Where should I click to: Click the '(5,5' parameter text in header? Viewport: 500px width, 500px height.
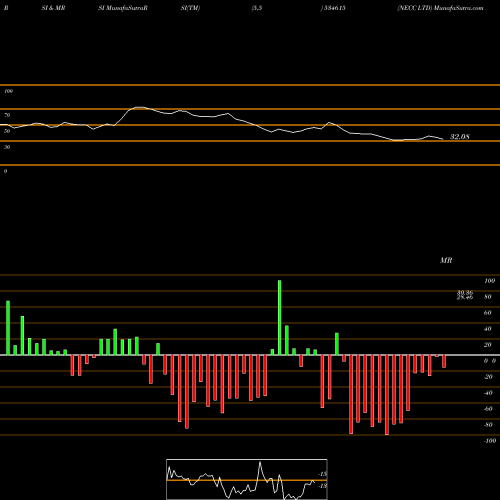[x=257, y=8]
